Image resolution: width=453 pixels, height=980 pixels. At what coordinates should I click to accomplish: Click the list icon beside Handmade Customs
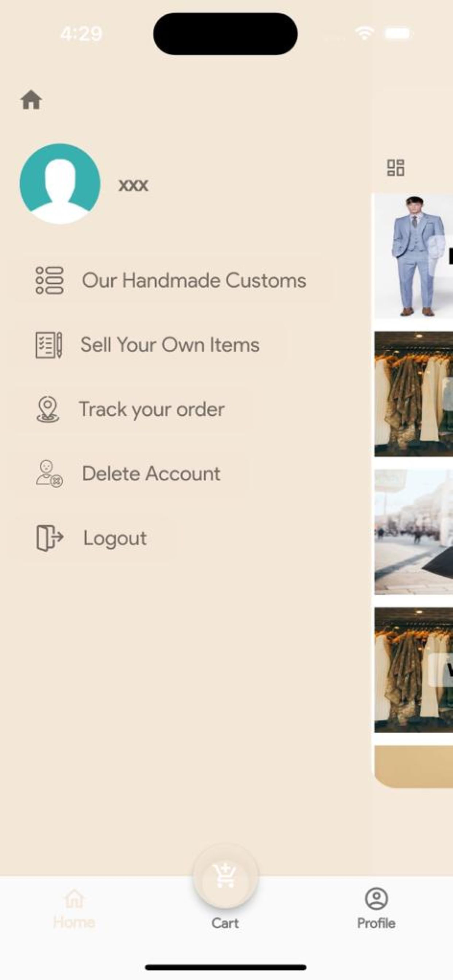coord(50,280)
